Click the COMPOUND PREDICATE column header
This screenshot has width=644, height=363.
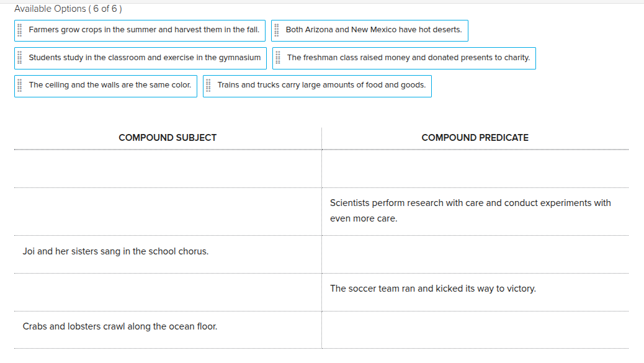[475, 138]
